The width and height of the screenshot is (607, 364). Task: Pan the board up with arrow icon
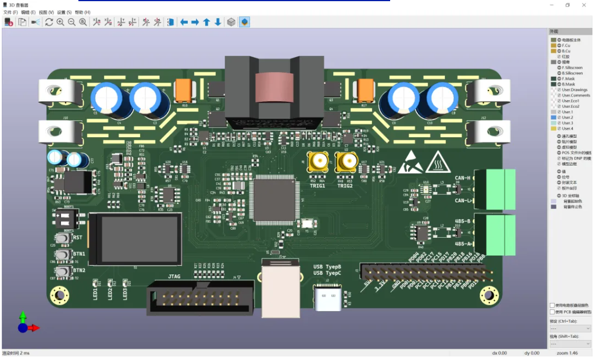pyautogui.click(x=206, y=22)
